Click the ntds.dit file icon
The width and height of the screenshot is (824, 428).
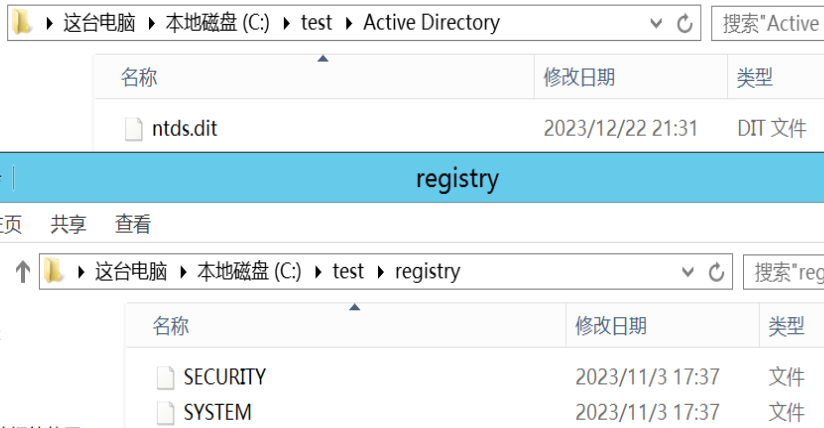(x=133, y=129)
